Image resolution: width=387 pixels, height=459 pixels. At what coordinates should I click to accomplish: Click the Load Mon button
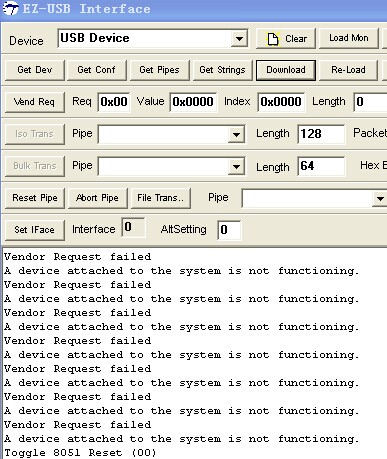pos(349,38)
